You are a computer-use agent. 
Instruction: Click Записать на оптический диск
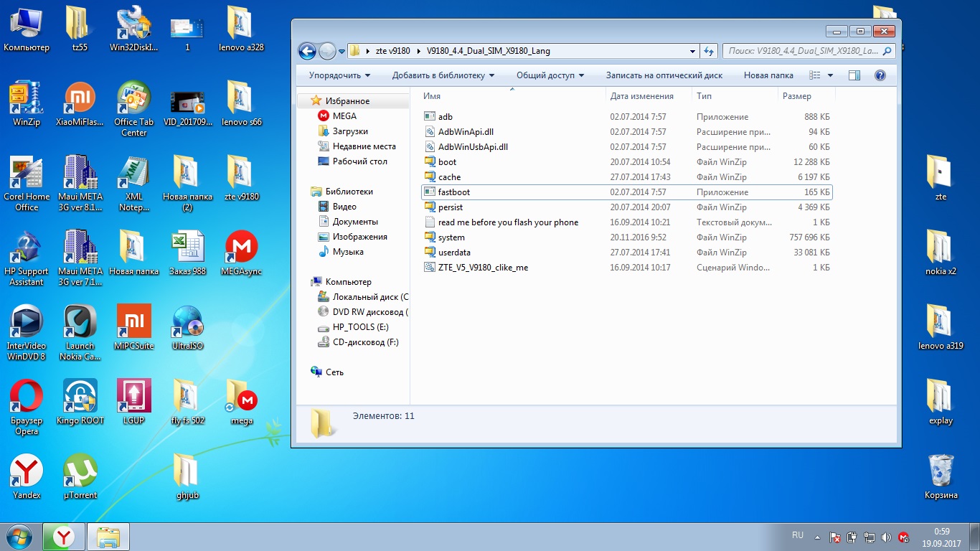point(664,75)
